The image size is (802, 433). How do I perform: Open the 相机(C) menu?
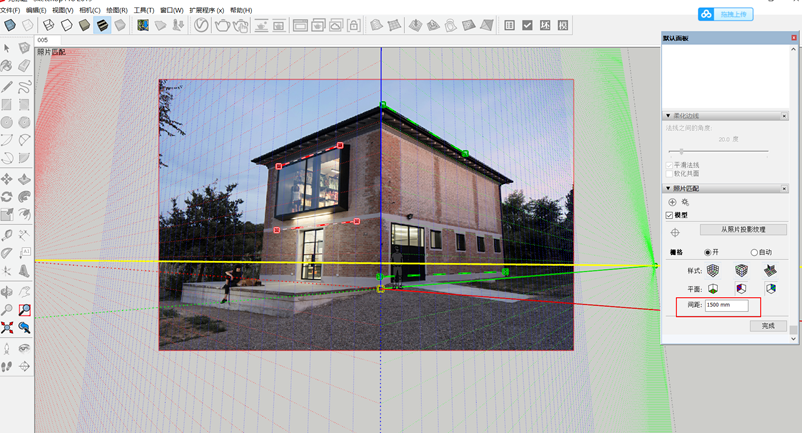pos(89,10)
